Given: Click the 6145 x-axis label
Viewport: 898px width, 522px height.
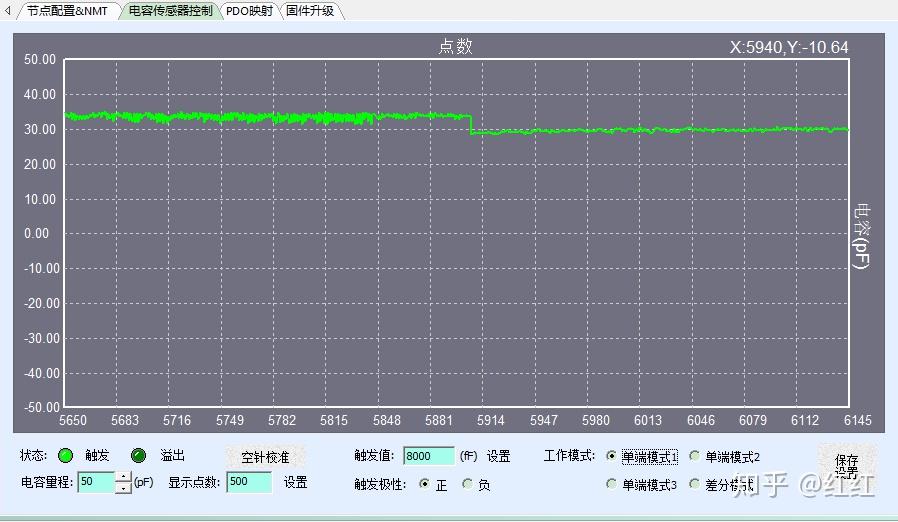Looking at the screenshot, I should tap(857, 420).
